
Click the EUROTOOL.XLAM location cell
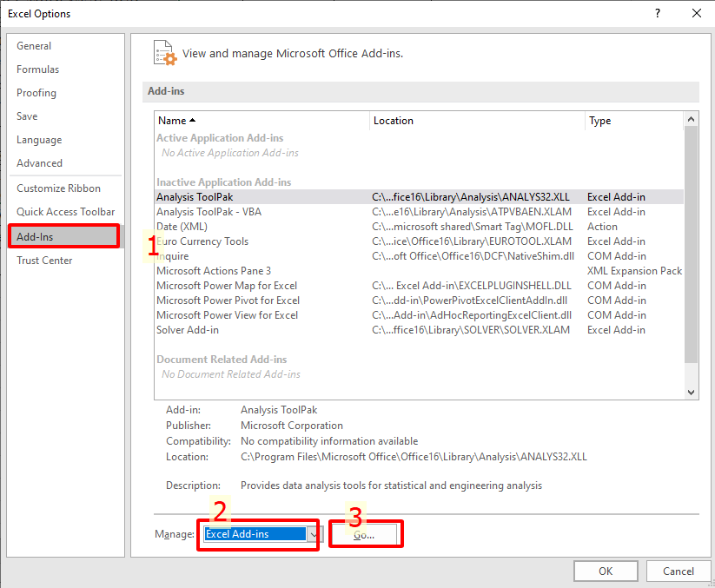pos(472,241)
